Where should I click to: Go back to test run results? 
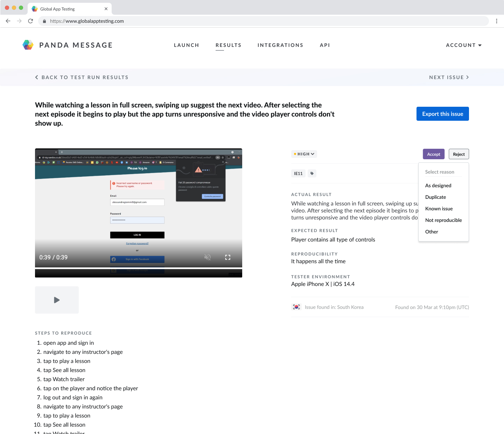[x=82, y=77]
